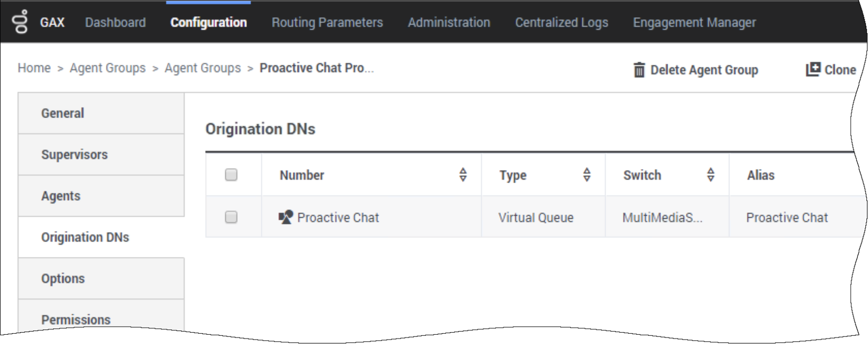Open Centralized Logs menu
868x344 pixels.
click(561, 22)
